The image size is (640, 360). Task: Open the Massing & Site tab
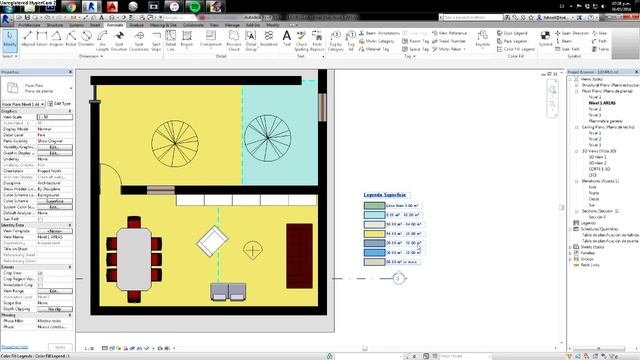pos(163,25)
